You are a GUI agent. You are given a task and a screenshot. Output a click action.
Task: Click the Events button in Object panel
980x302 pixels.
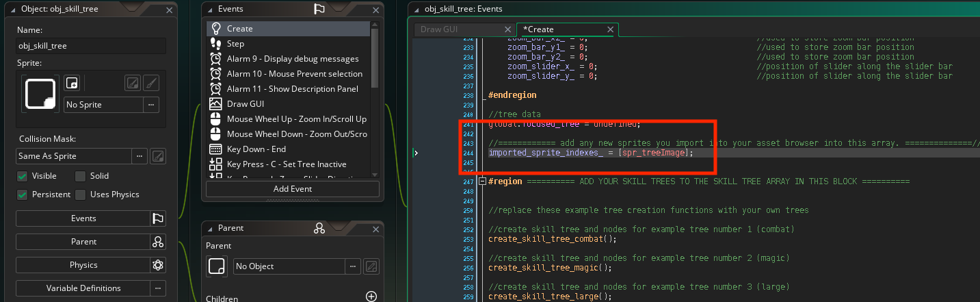(x=83, y=218)
